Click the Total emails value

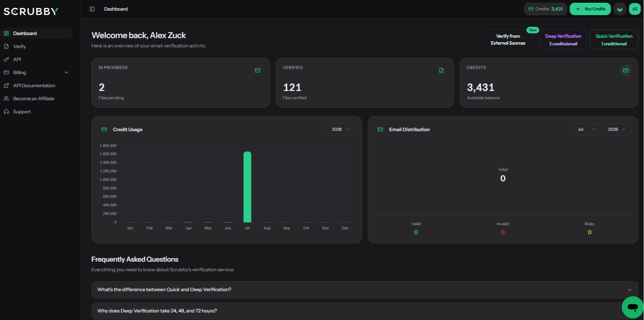point(503,179)
